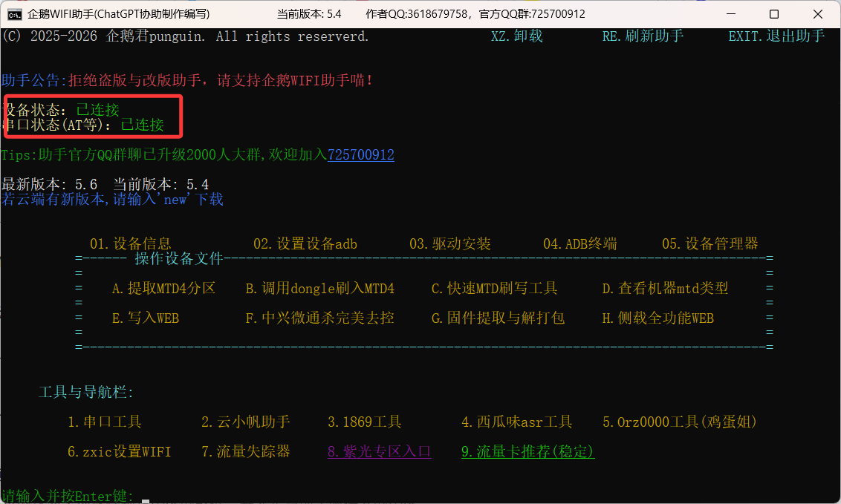Click the console icon in the title bar
The image size is (841, 504).
[x=14, y=14]
